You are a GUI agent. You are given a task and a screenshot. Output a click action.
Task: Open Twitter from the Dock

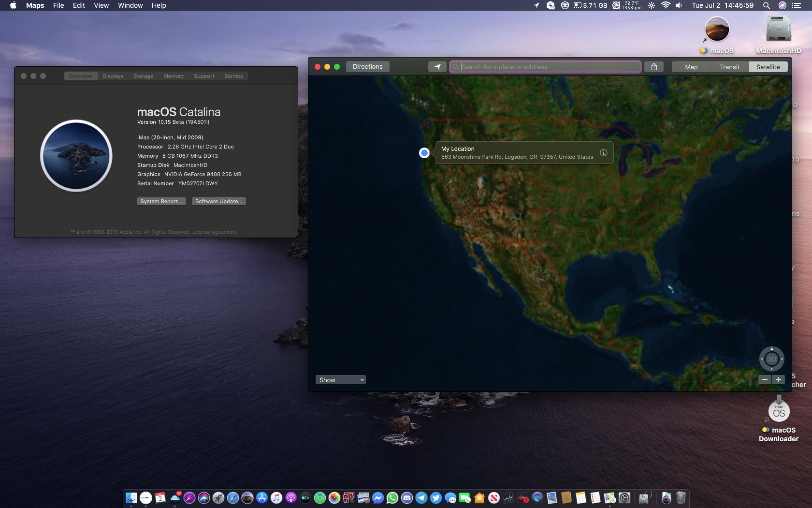click(436, 497)
